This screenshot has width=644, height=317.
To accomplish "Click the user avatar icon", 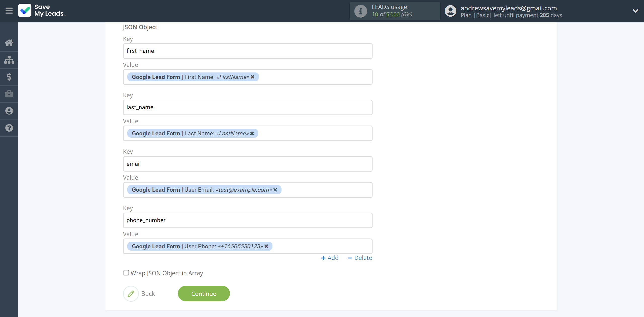I will pyautogui.click(x=450, y=11).
